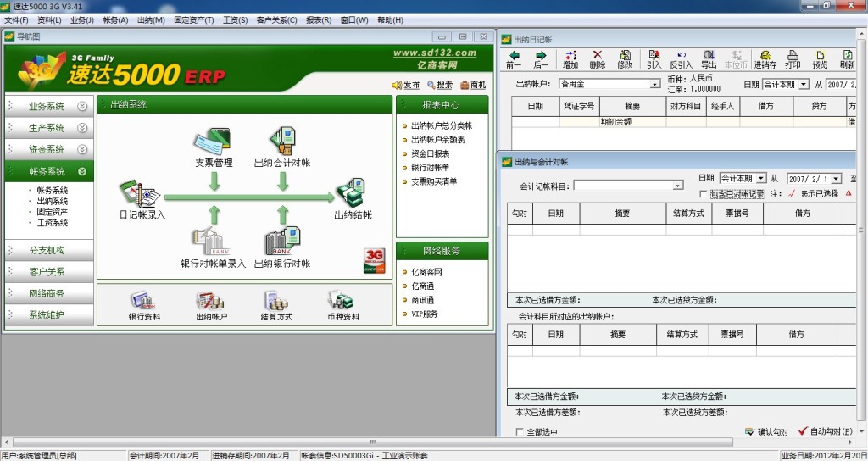Image resolution: width=868 pixels, height=461 pixels.
Task: Open the 客户关系 sidebar section
Action: (48, 272)
